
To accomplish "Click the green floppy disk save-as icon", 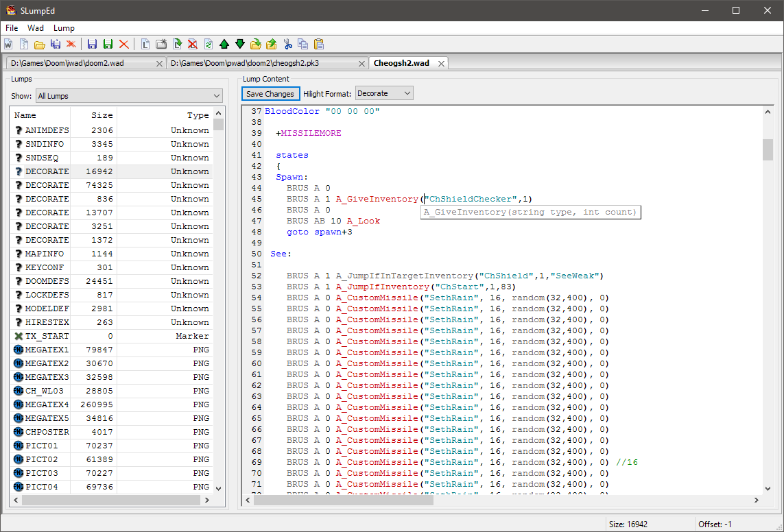I will [x=108, y=44].
